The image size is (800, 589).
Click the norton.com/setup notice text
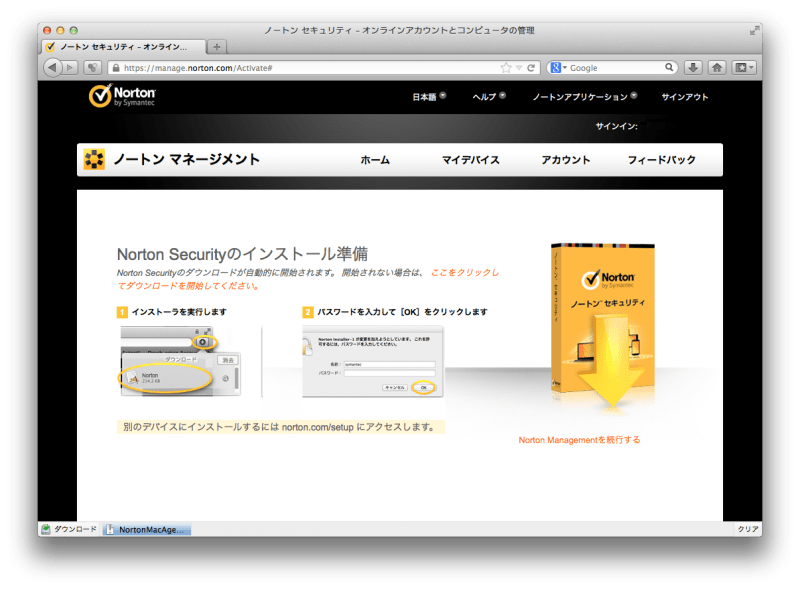pos(281,427)
